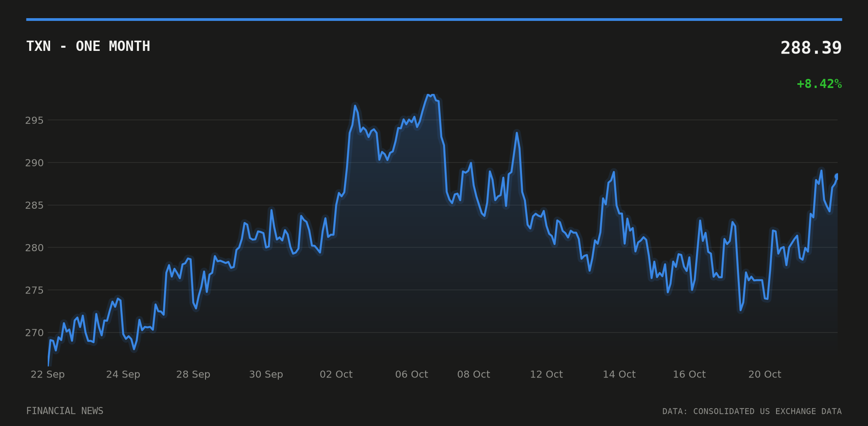Click the 30 Sep date label
The image size is (868, 426).
(266, 374)
